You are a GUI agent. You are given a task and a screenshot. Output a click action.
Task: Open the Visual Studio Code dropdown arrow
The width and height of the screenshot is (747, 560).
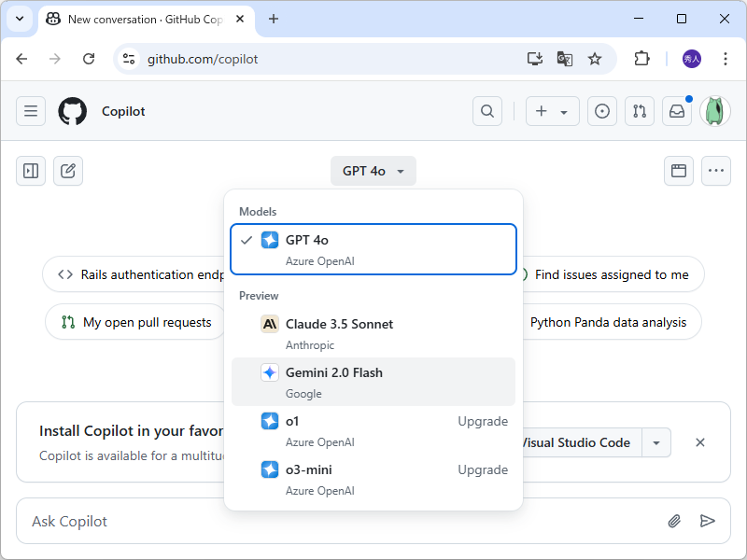tap(656, 442)
